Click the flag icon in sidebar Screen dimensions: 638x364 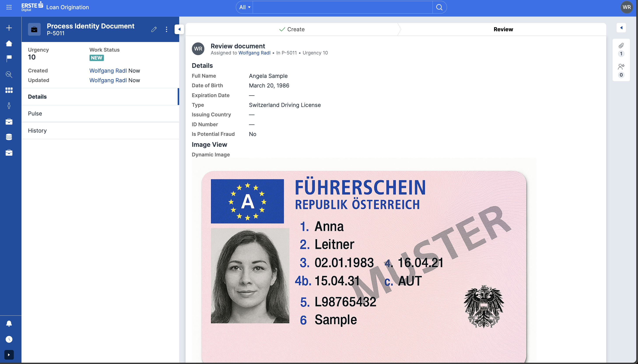[x=9, y=58]
